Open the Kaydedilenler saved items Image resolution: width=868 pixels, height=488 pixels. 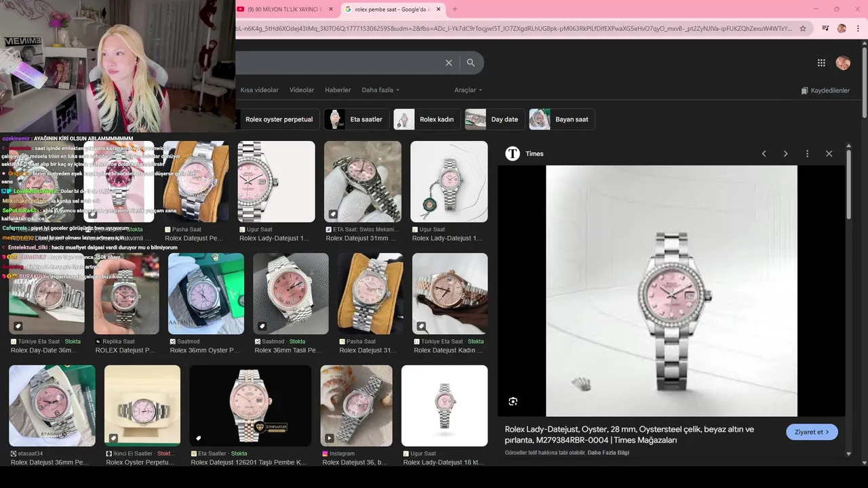click(x=825, y=90)
